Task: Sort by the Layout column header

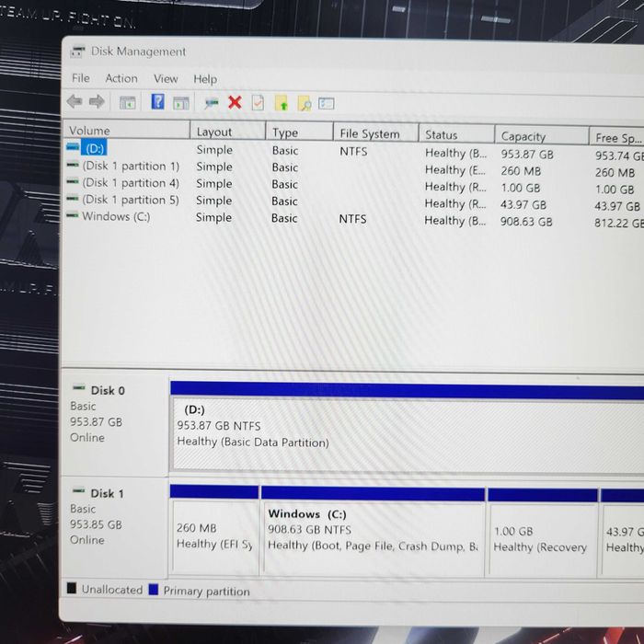Action: 227,132
